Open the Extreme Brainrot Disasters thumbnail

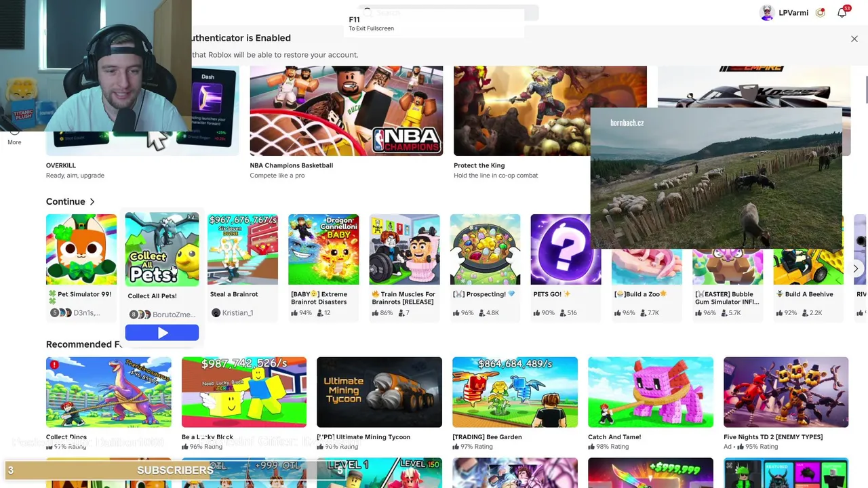[323, 249]
